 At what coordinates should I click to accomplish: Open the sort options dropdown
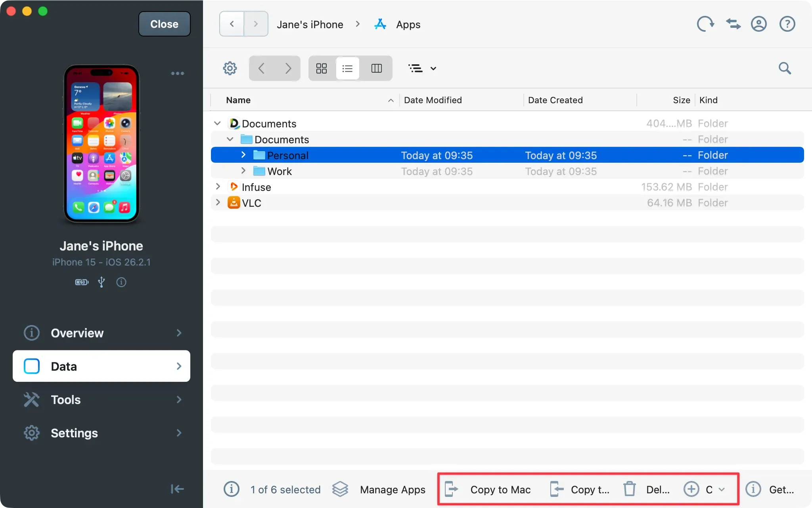(422, 68)
